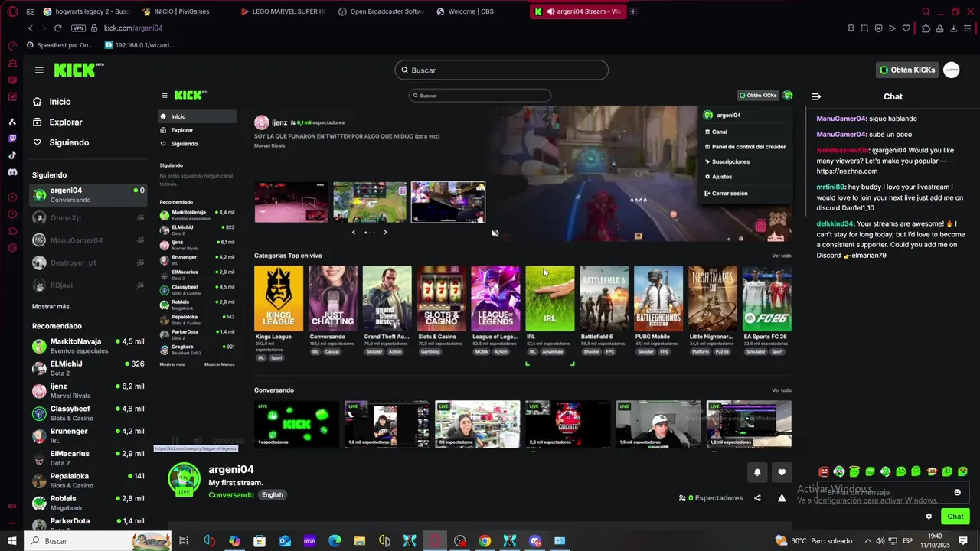The image size is (980, 551).
Task: Open Google Chrome from the taskbar
Action: tap(485, 541)
